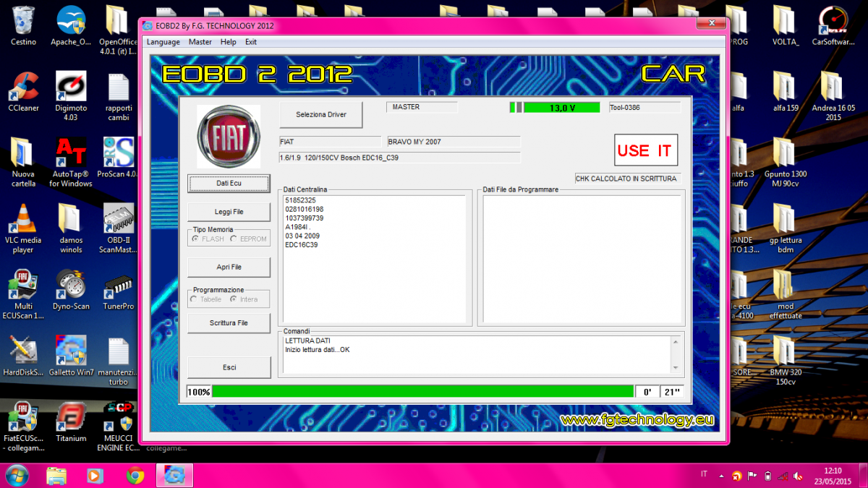
Task: Click the BRAVO MY 2007 model field
Action: [454, 142]
